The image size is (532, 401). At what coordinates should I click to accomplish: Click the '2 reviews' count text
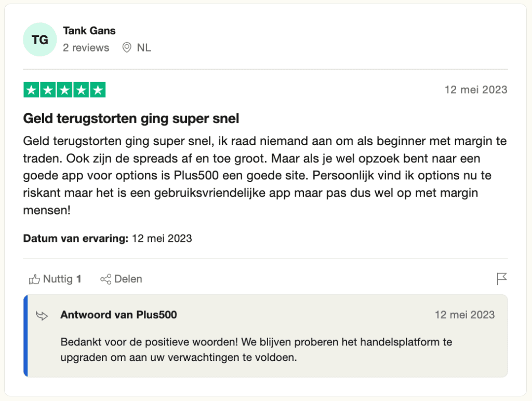pyautogui.click(x=86, y=48)
